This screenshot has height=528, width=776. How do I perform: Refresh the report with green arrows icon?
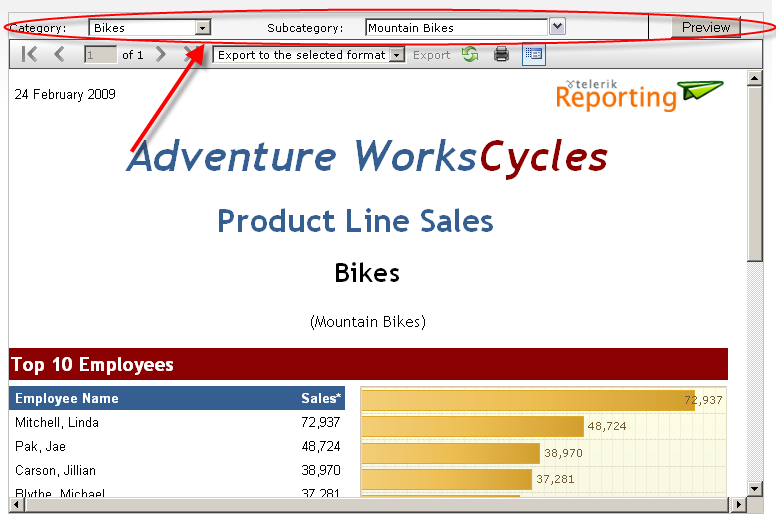coord(470,54)
